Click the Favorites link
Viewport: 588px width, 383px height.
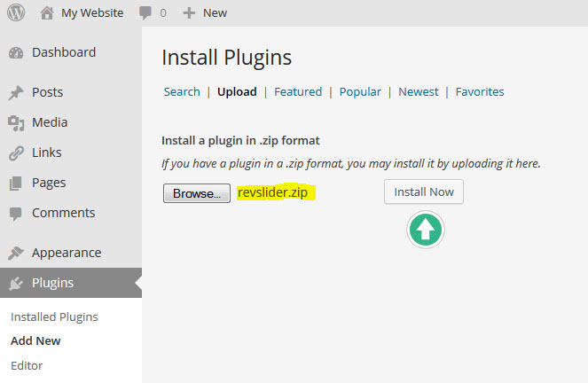480,91
